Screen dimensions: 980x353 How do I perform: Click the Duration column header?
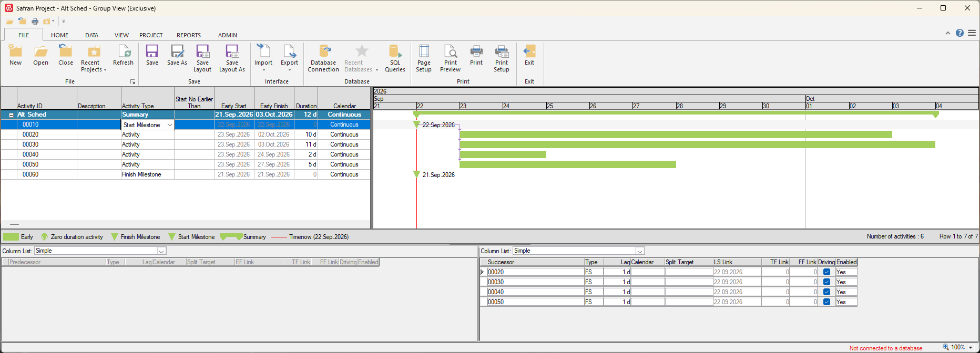point(306,99)
